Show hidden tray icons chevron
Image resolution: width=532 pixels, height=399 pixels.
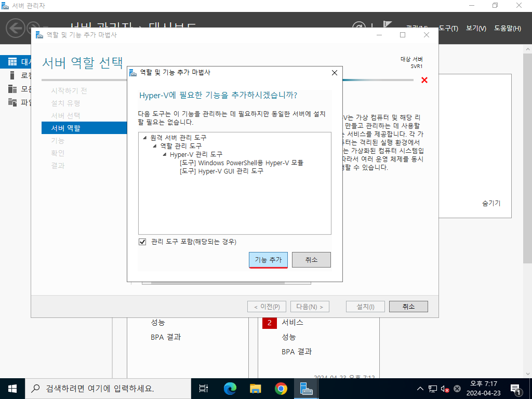coord(420,389)
